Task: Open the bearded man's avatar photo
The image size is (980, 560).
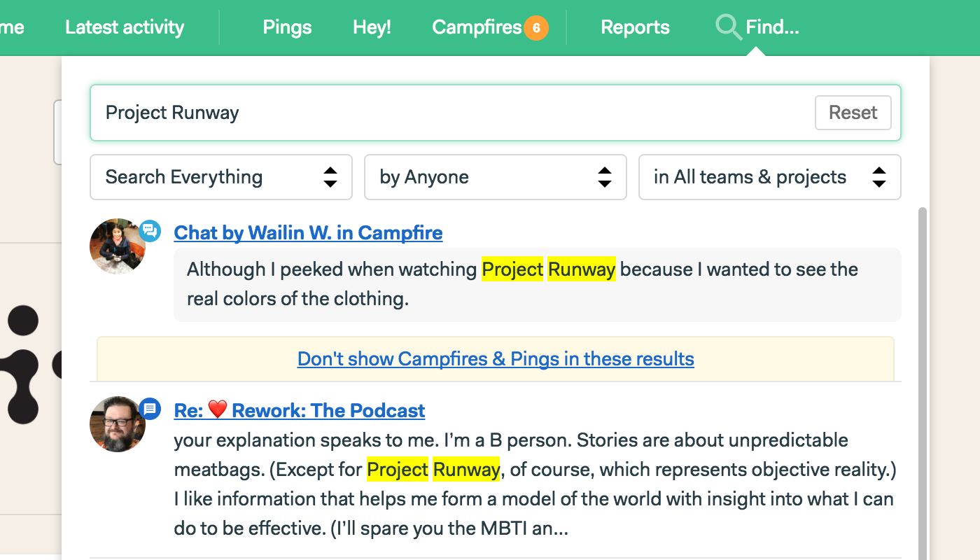Action: pos(118,424)
